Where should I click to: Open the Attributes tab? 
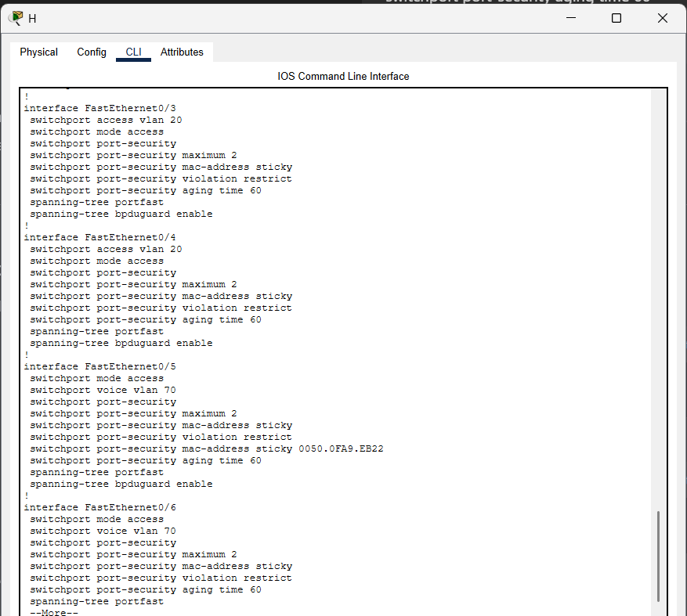[x=182, y=52]
